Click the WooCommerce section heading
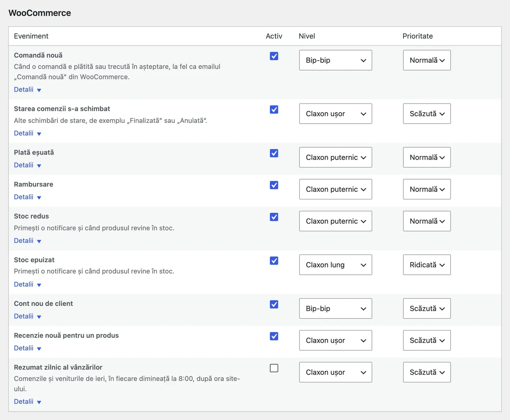510x420 pixels. pyautogui.click(x=40, y=13)
